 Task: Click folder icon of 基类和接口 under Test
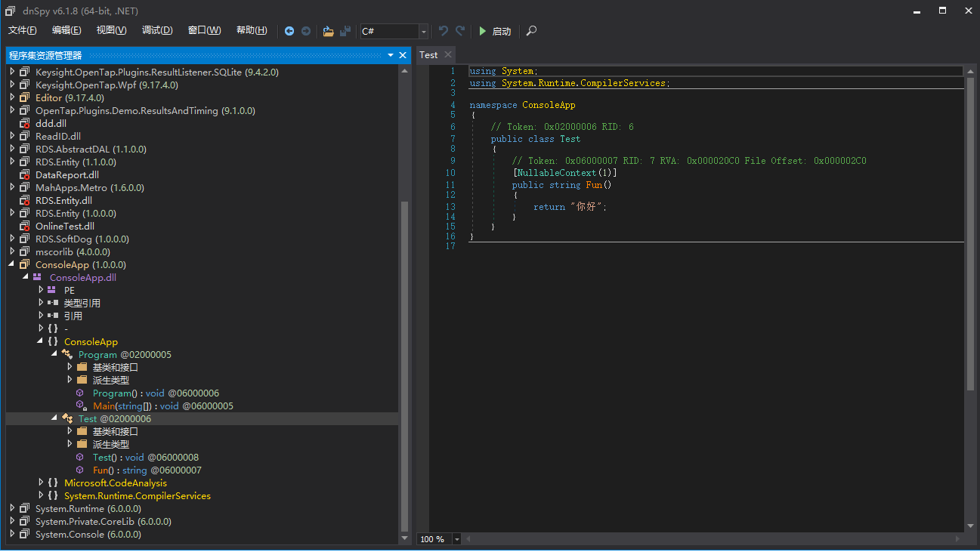click(82, 431)
